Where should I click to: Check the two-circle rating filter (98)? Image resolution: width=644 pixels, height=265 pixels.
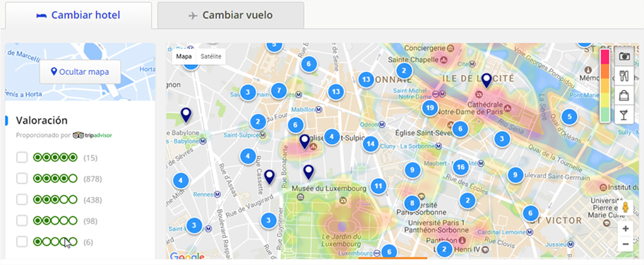(22, 220)
